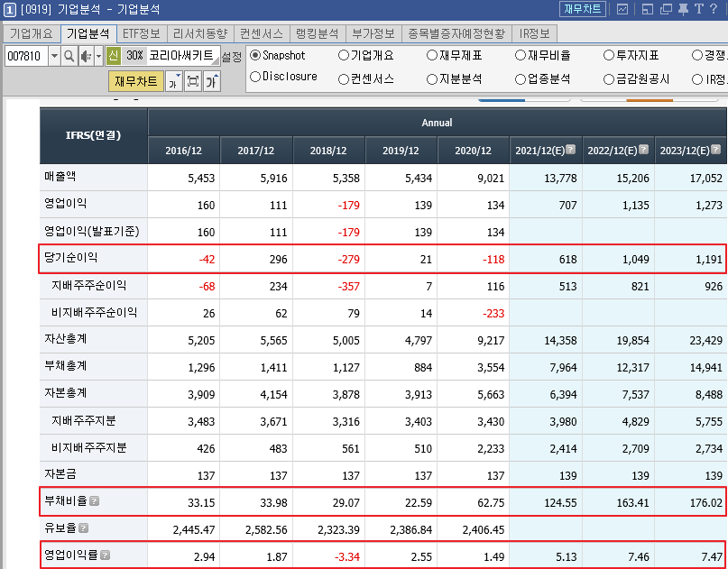This screenshot has height=569, width=728.
Task: Click help icon beside 영업이익률
Action: pos(106,555)
